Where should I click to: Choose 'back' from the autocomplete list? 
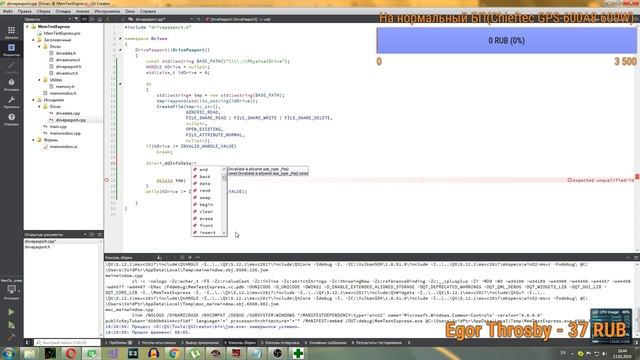pos(205,177)
